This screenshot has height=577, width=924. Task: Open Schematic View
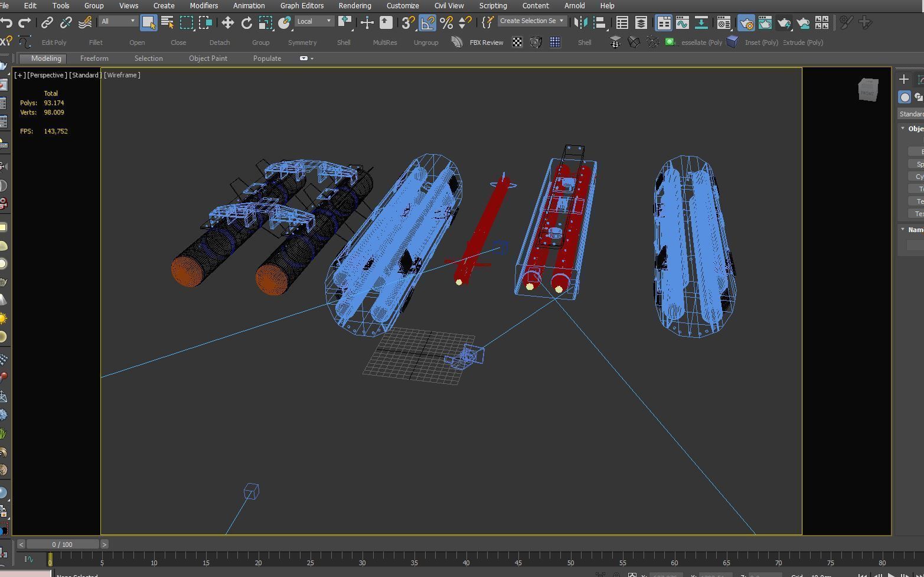click(x=701, y=22)
